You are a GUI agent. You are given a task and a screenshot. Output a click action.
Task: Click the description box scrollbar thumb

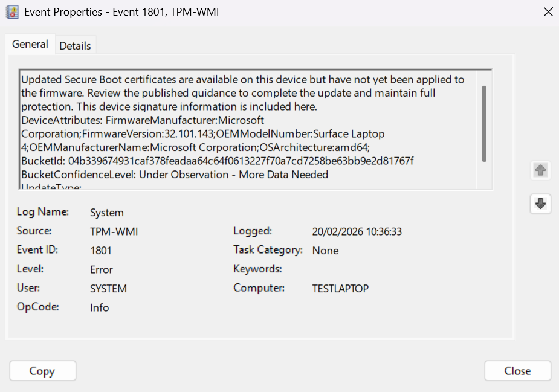[484, 123]
